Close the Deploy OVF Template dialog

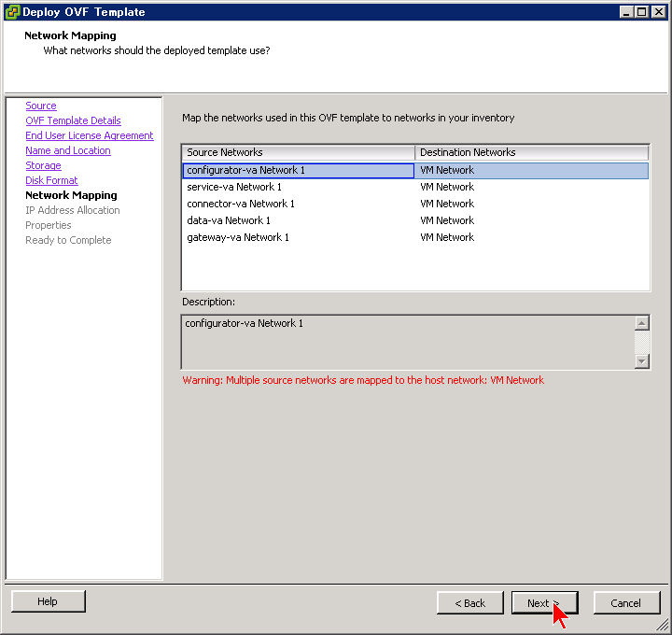(658, 12)
